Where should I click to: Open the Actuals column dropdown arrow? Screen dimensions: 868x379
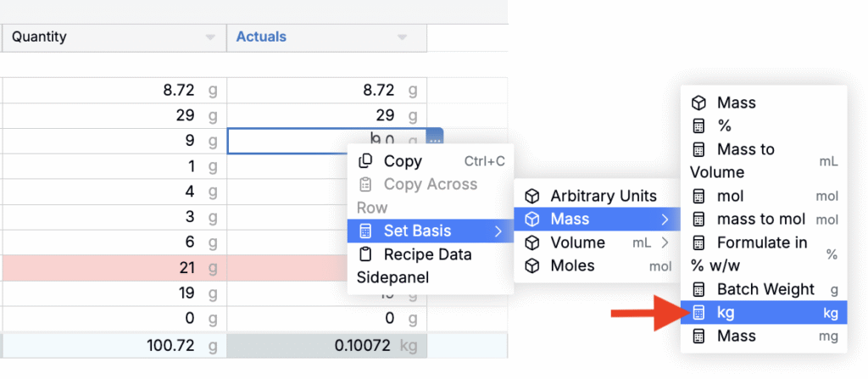[x=403, y=37]
